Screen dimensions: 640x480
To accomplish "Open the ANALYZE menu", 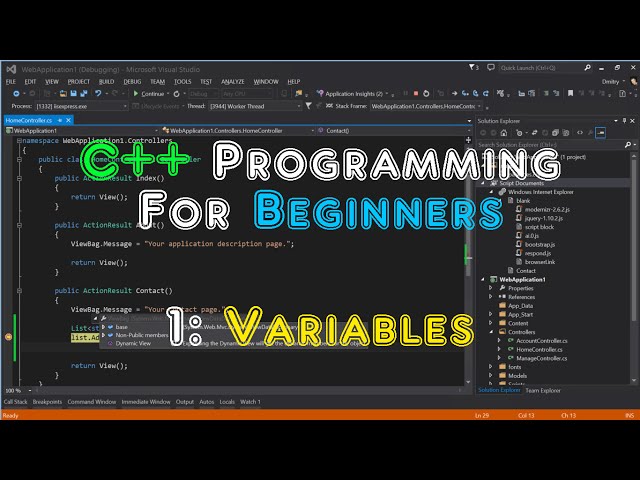I will click(x=233, y=82).
